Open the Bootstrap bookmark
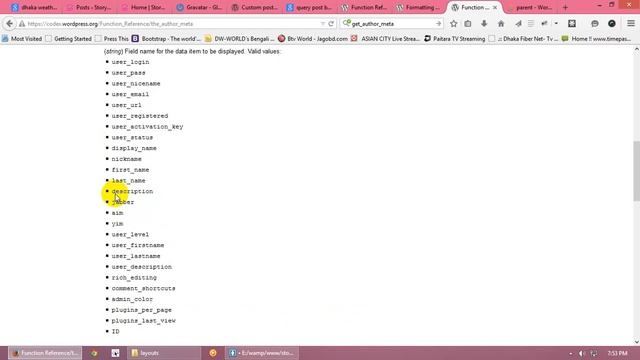Screen dimensions: 640x360 [167, 39]
